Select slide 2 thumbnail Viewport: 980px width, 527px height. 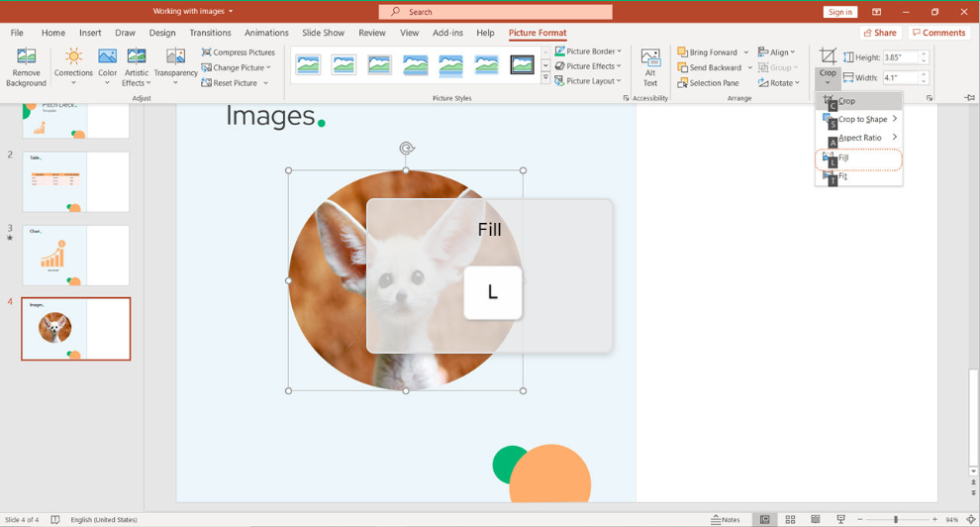75,182
